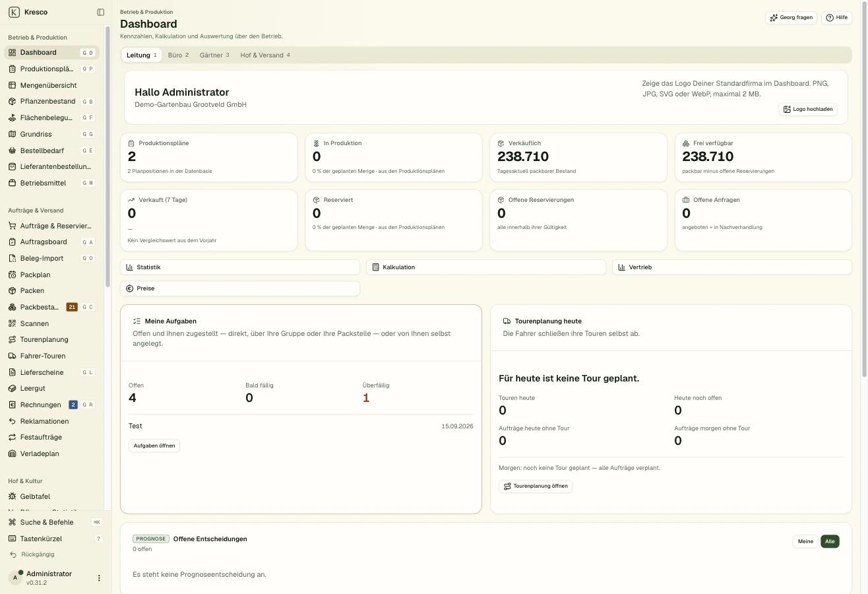The image size is (868, 594).
Task: Click Logo hochladen button
Action: point(808,109)
